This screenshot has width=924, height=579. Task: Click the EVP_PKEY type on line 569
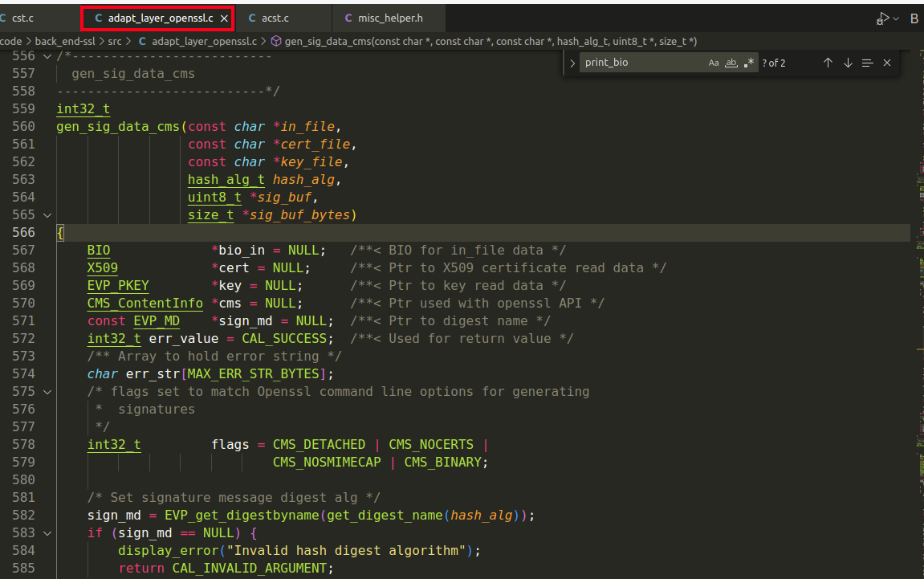(118, 286)
